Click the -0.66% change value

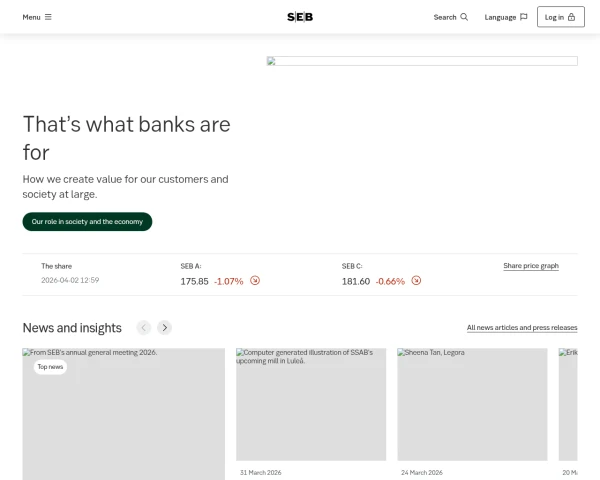pyautogui.click(x=390, y=281)
